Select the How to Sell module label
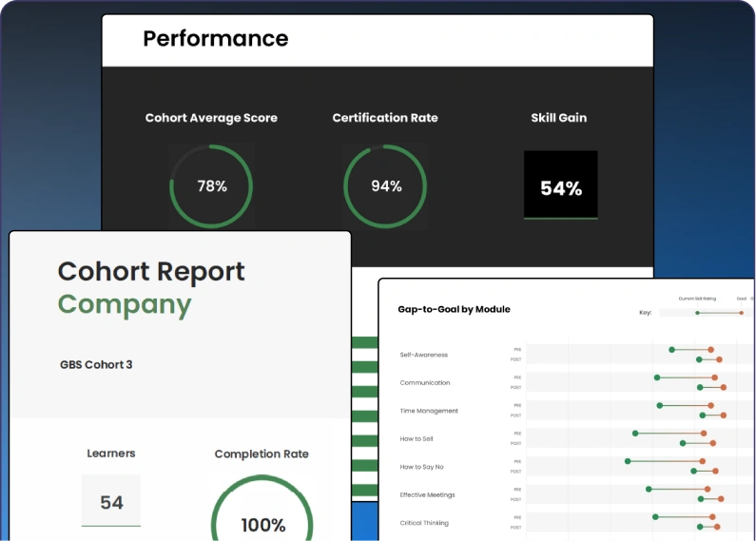Screen dimensions: 756x541 (417, 438)
